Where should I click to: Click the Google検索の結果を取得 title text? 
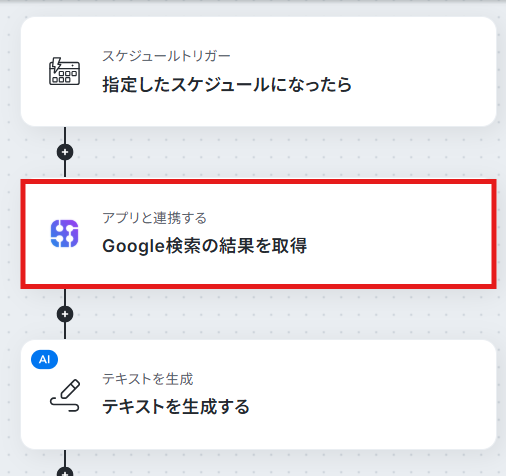coord(204,246)
